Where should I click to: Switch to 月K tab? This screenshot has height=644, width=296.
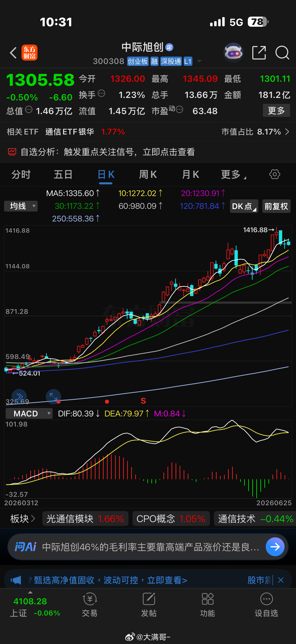coord(190,174)
